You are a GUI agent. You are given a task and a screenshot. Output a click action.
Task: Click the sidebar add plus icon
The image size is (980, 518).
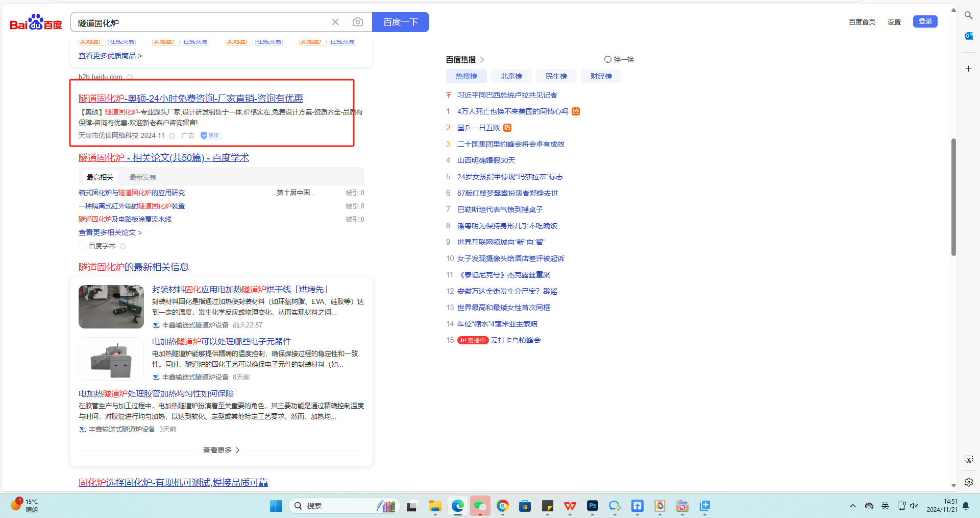(968, 68)
